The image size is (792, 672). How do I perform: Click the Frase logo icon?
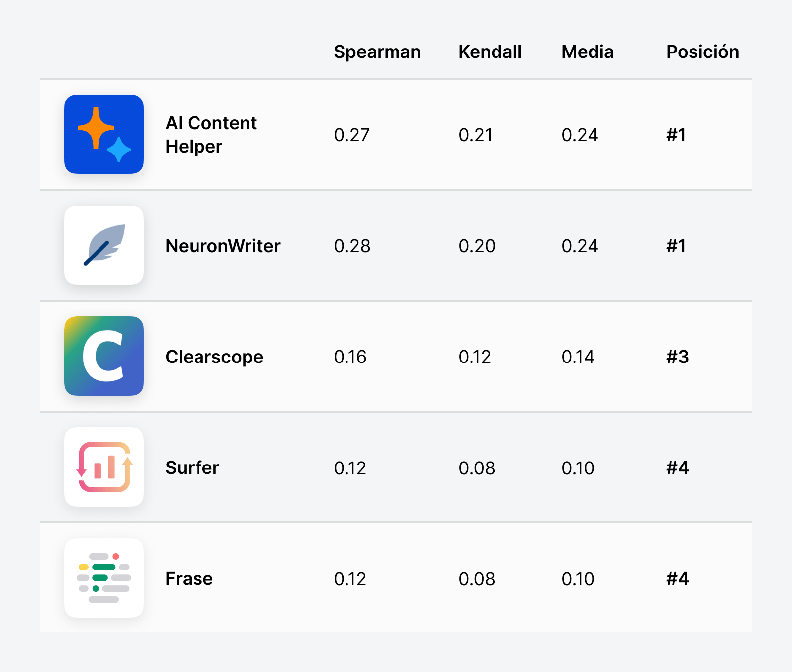(x=104, y=578)
